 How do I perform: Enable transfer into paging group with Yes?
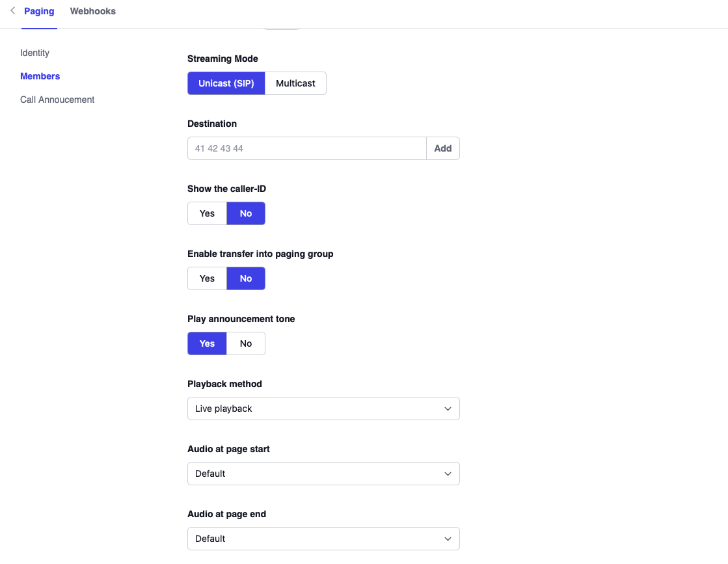click(x=207, y=278)
